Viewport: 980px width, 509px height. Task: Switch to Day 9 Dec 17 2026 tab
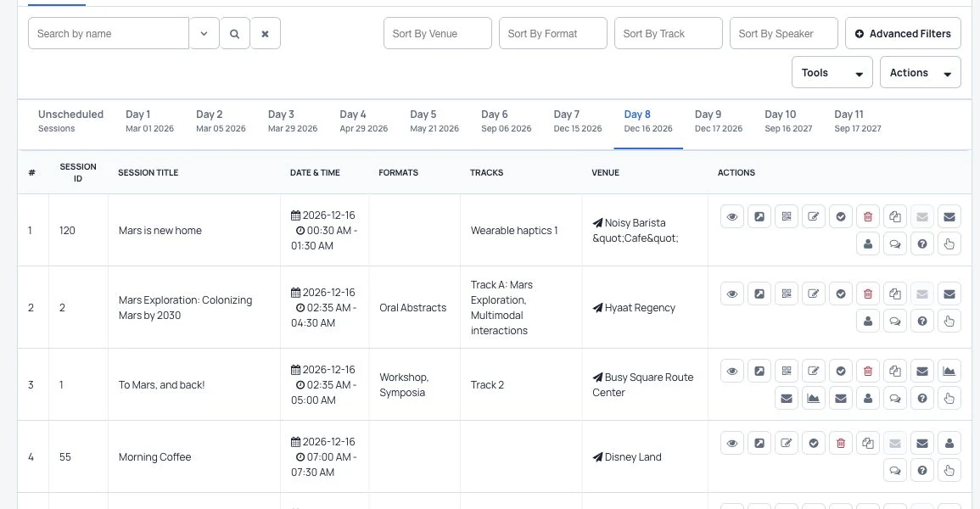point(718,121)
